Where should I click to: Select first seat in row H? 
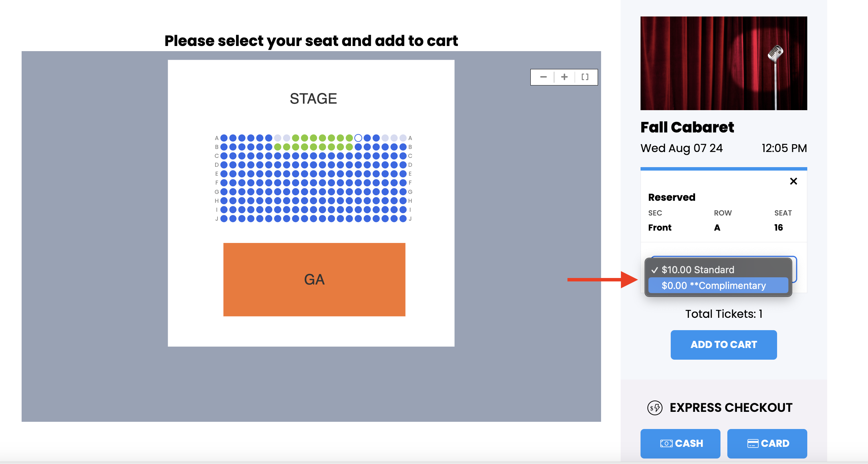[224, 200]
